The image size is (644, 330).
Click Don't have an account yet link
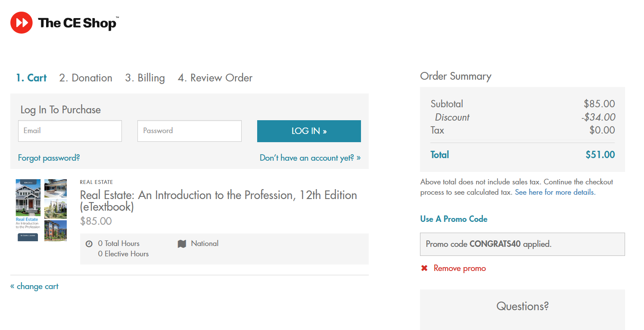coord(310,158)
